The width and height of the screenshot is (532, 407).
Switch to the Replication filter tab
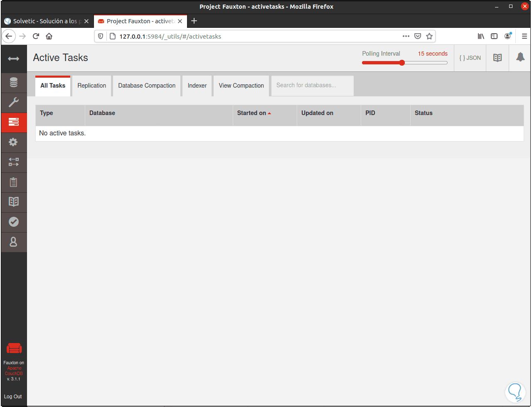92,86
